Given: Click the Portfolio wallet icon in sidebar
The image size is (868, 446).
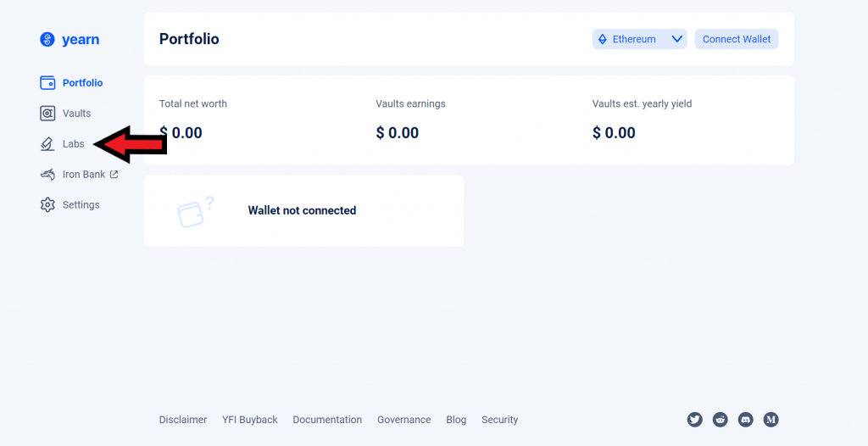Looking at the screenshot, I should (47, 83).
